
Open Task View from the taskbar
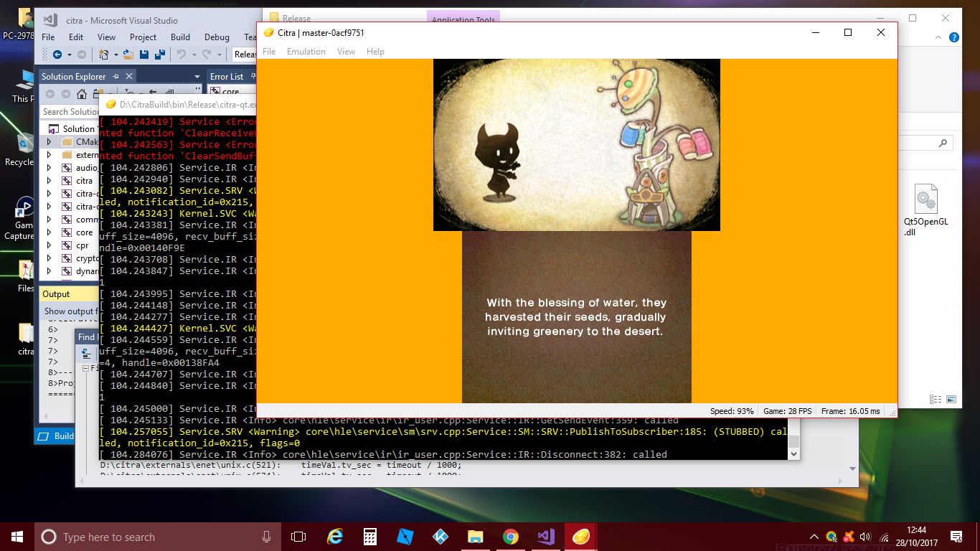(298, 537)
